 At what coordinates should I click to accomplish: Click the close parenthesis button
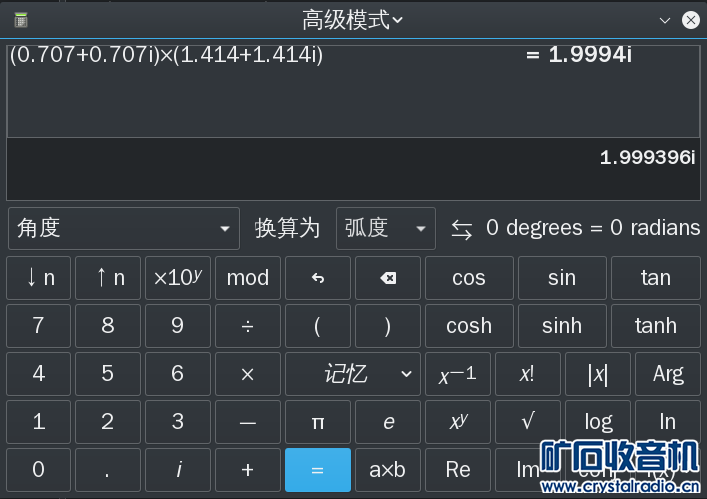[x=388, y=326]
